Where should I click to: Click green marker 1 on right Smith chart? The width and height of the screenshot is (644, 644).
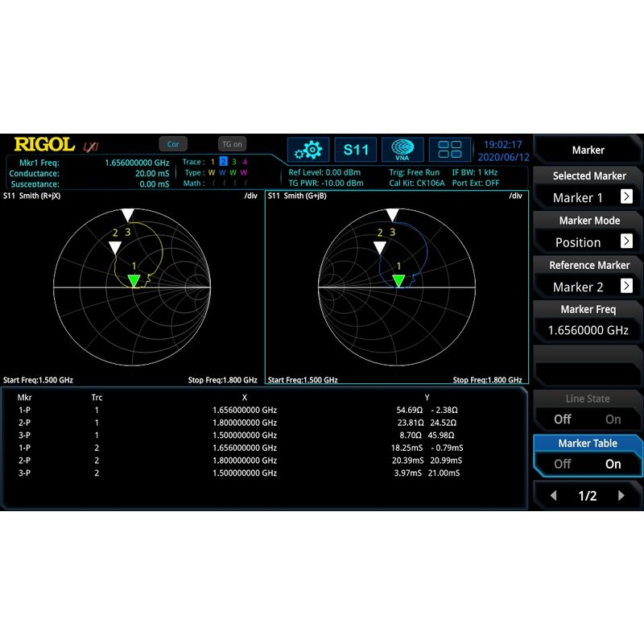398,280
